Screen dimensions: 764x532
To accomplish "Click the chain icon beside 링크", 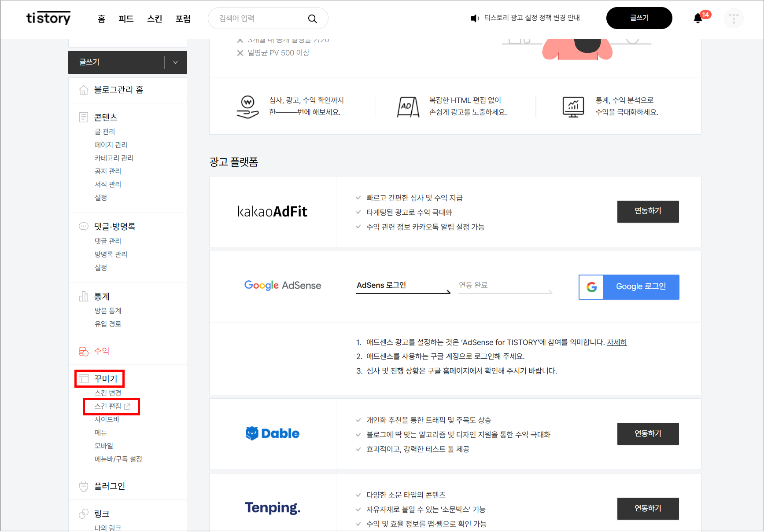I will [x=83, y=514].
